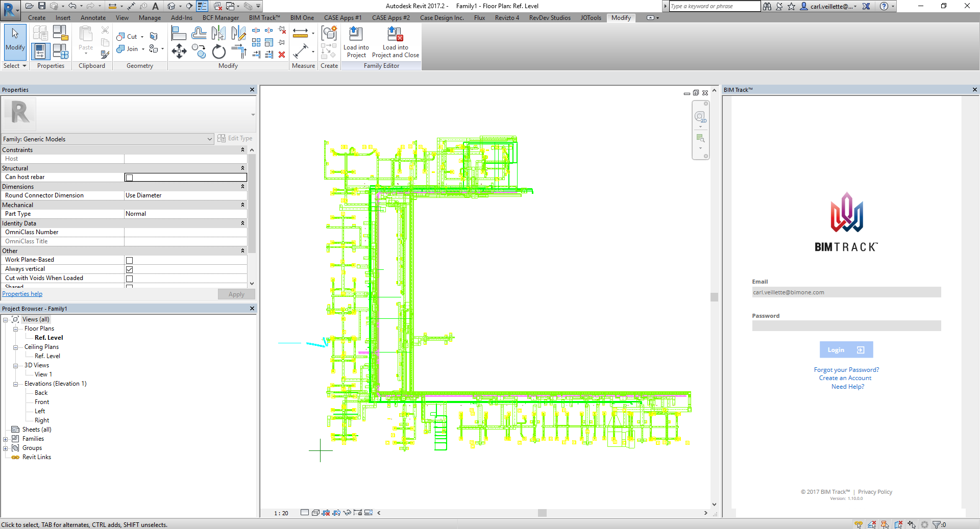The width and height of the screenshot is (980, 529).
Task: Click Create an Account link
Action: point(845,378)
